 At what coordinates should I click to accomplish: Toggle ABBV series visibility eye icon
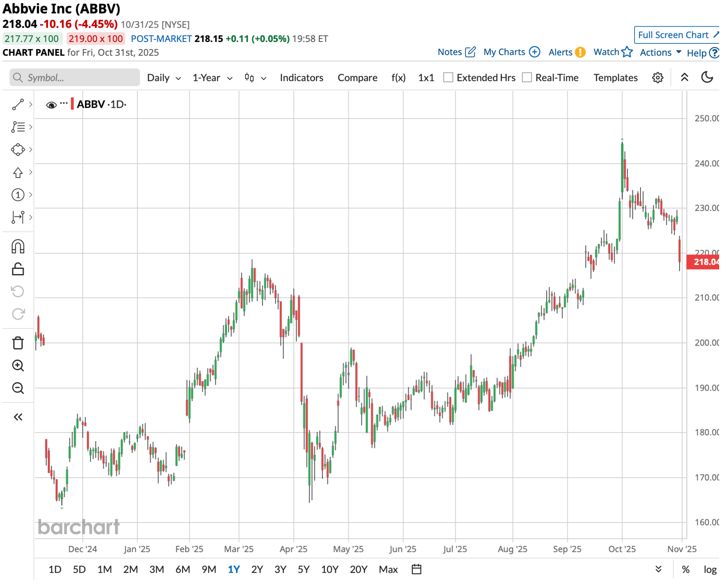pyautogui.click(x=51, y=105)
